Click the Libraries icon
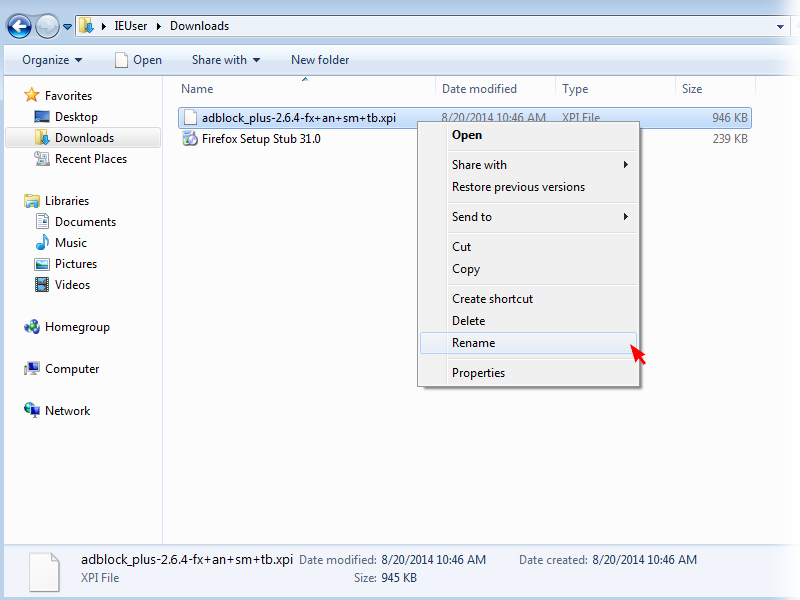Viewport: 800px width, 600px height. click(x=32, y=201)
